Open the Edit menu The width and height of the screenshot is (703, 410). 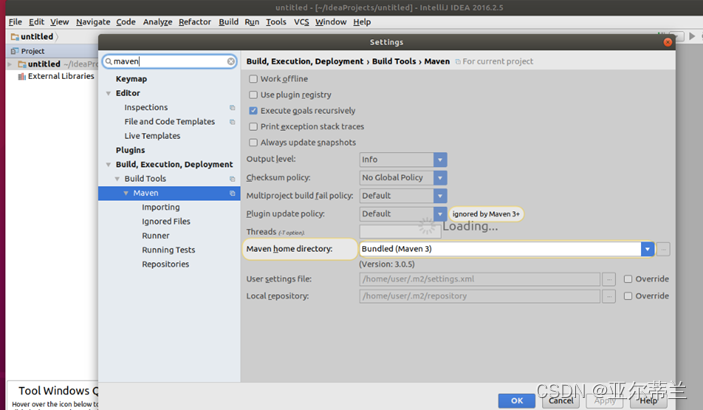(36, 22)
